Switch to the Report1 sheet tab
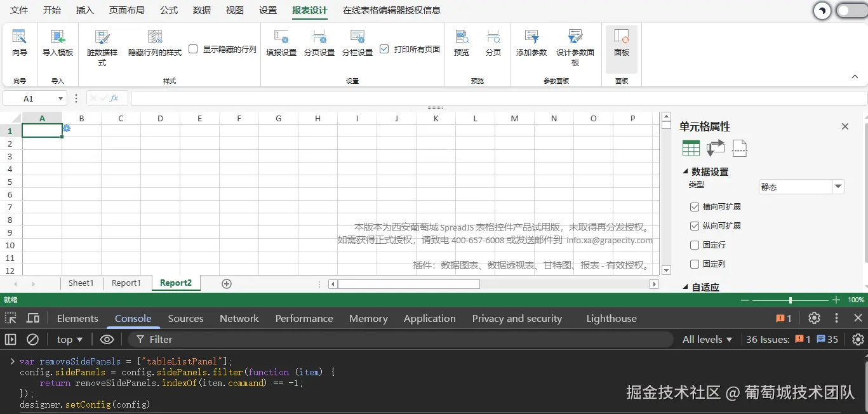The image size is (868, 414). [126, 283]
